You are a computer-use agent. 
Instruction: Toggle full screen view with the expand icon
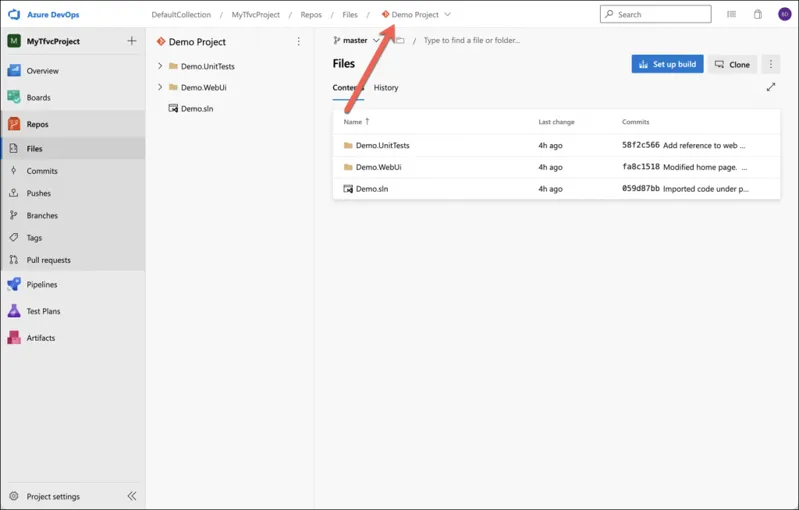click(x=770, y=87)
